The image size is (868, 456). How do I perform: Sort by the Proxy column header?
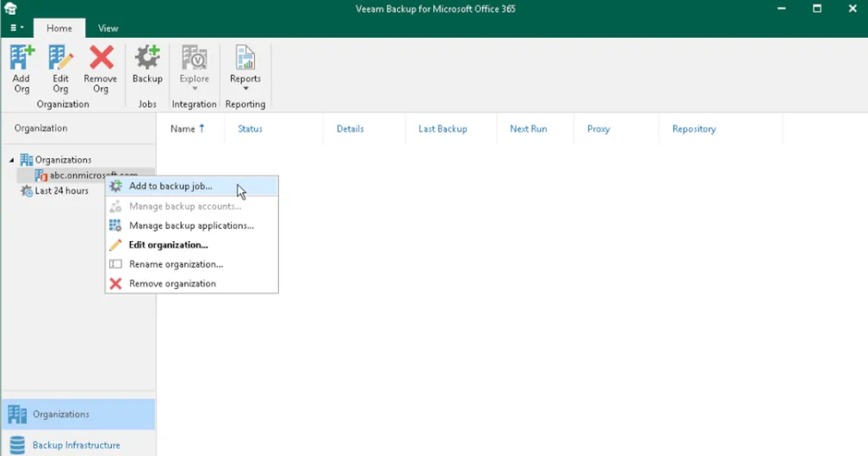tap(617, 129)
